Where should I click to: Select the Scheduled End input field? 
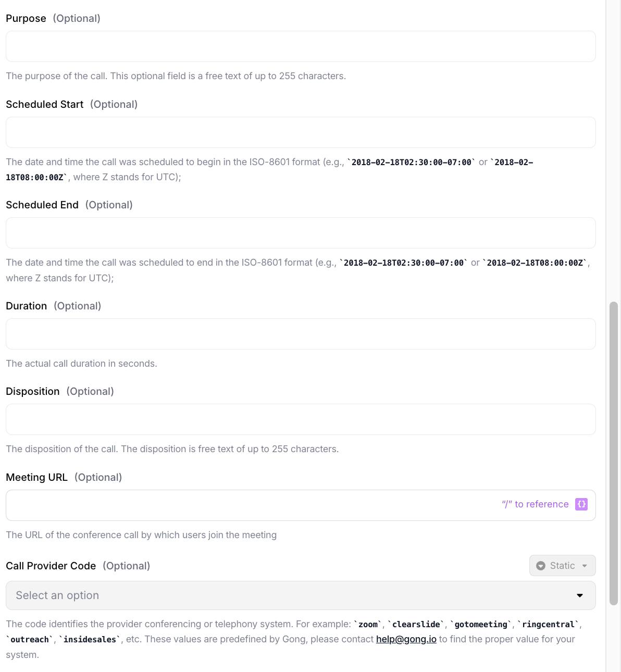tap(301, 233)
